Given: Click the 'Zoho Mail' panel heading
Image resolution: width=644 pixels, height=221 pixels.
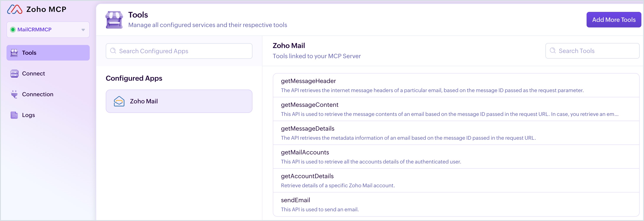Looking at the screenshot, I should (289, 46).
